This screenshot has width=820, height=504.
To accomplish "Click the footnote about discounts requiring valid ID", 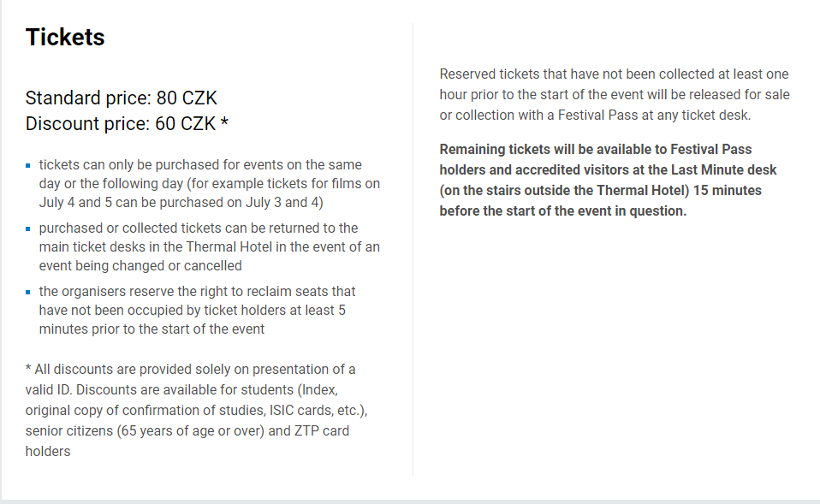I will (x=190, y=410).
